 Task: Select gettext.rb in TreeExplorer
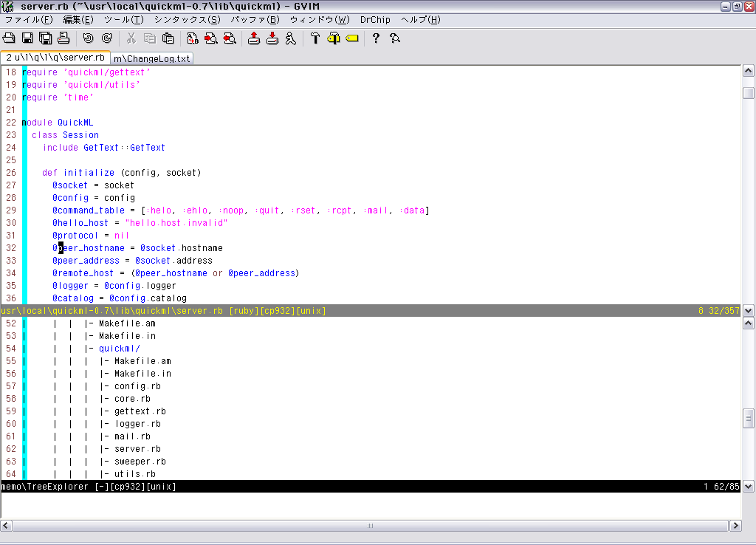(x=140, y=411)
